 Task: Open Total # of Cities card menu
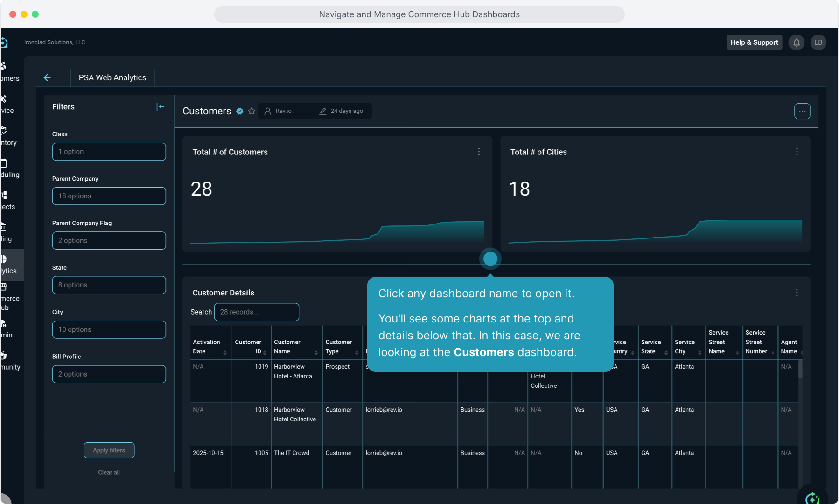797,152
